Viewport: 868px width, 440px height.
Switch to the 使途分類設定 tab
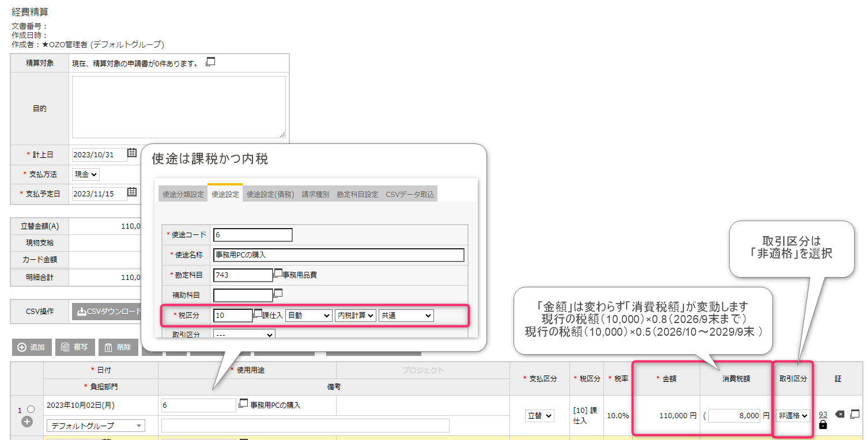point(183,194)
